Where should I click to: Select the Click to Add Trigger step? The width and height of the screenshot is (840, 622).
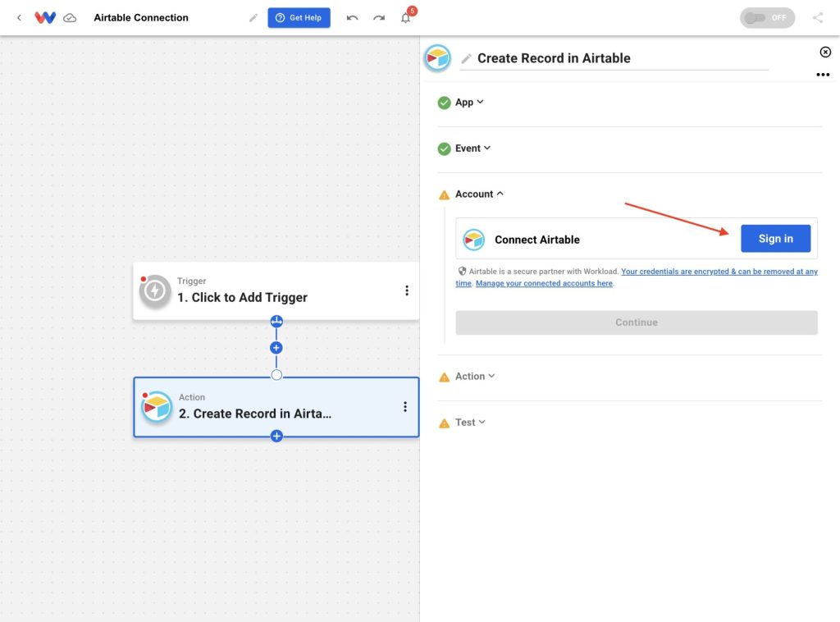[276, 291]
